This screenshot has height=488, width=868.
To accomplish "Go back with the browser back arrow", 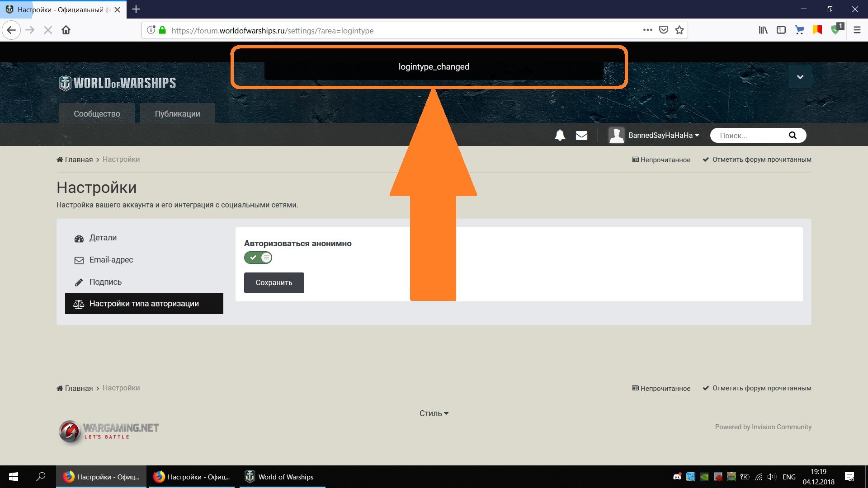I will click(11, 30).
